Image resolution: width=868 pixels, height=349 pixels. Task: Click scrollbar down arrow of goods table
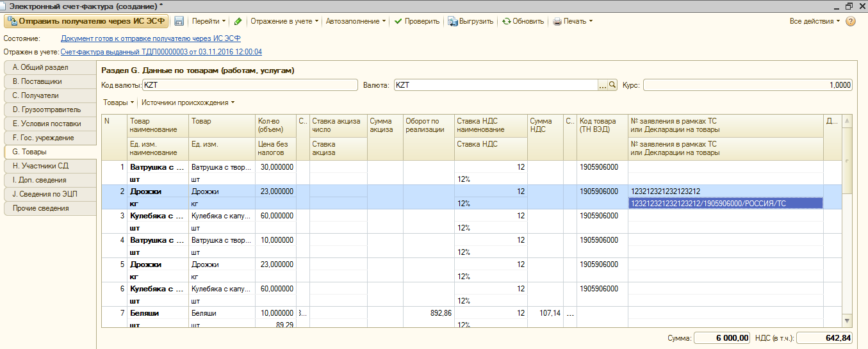coord(848,320)
